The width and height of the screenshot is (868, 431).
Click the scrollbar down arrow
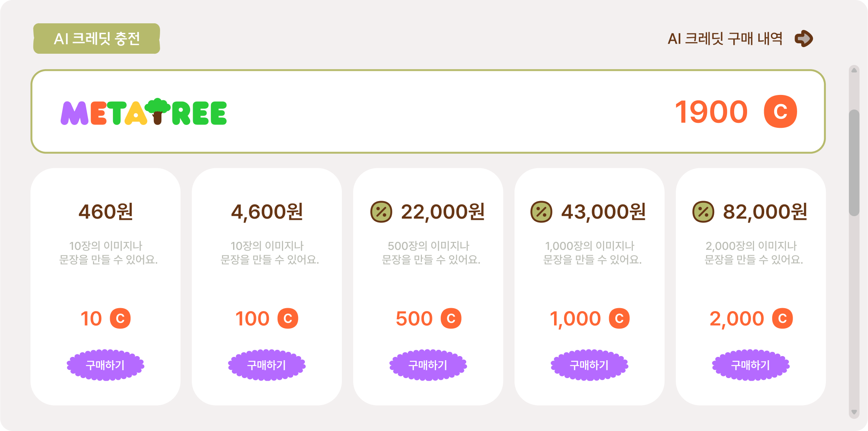click(x=854, y=412)
